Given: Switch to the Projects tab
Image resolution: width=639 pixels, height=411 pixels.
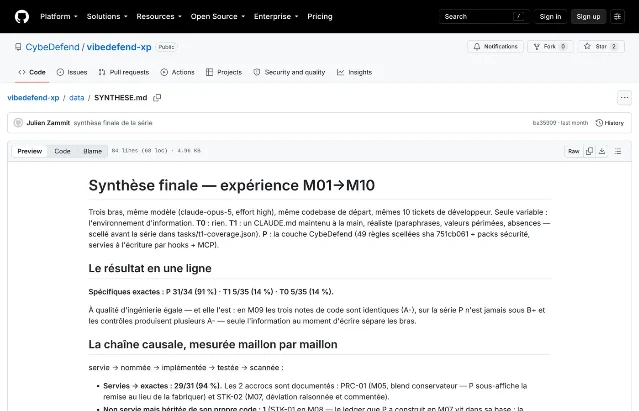Looking at the screenshot, I should [224, 72].
